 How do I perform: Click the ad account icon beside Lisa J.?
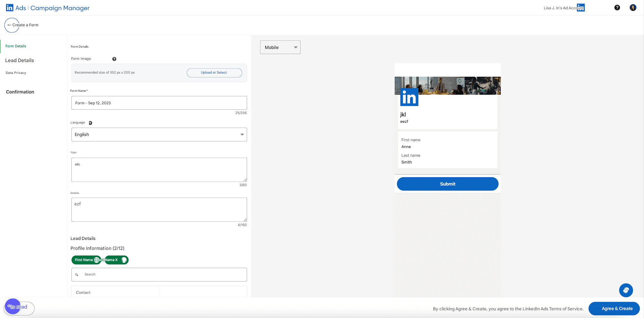581,8
